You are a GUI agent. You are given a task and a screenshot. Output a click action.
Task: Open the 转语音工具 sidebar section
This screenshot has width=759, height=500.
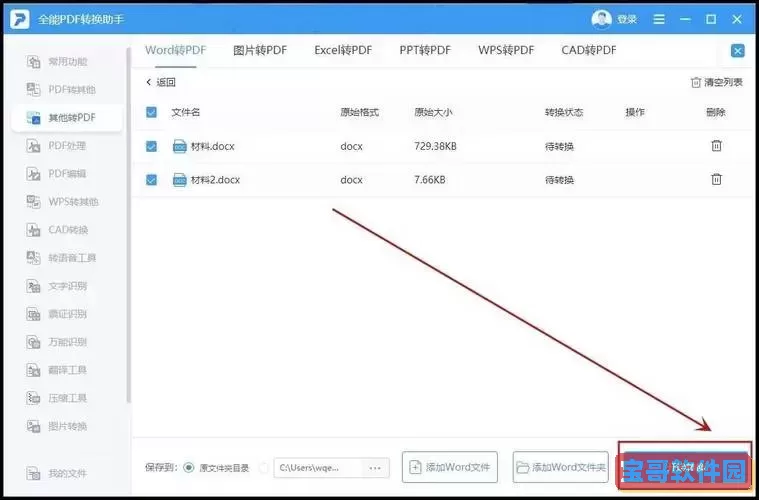[61, 258]
